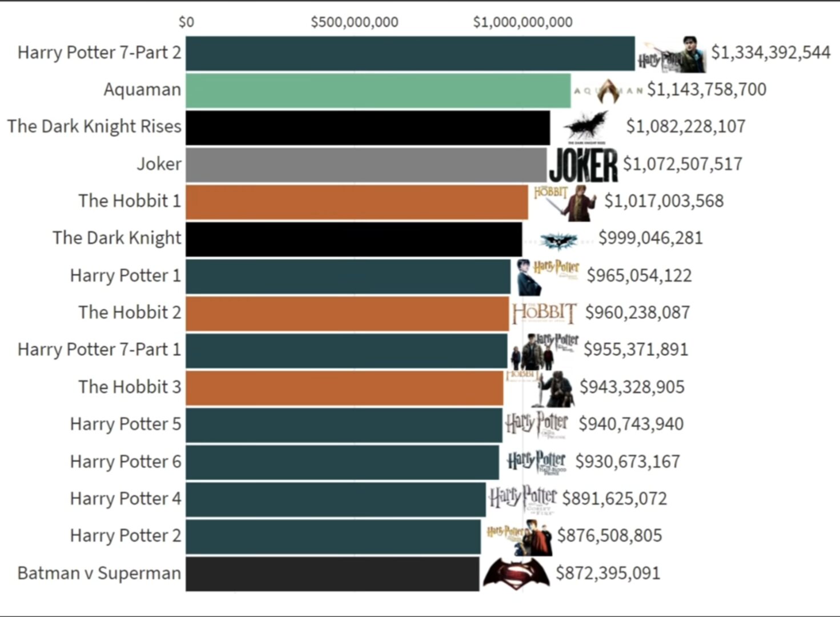Click The Dark Knight Rises bat logo
Image resolution: width=840 pixels, height=617 pixels.
point(586,127)
